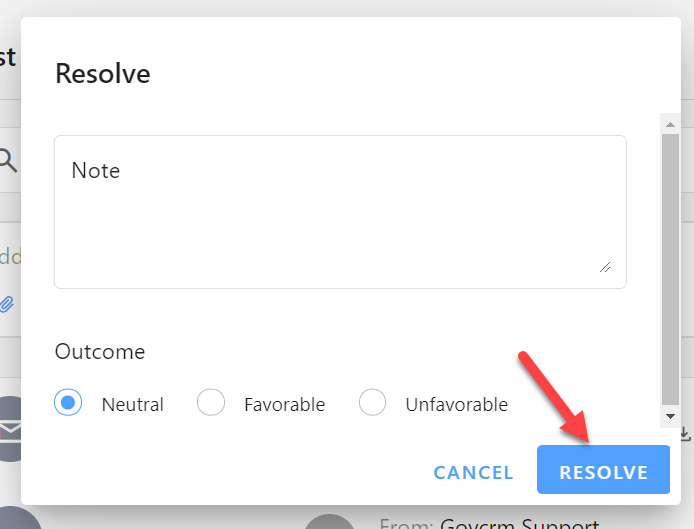Click the Unfavorable label text

pyautogui.click(x=457, y=405)
